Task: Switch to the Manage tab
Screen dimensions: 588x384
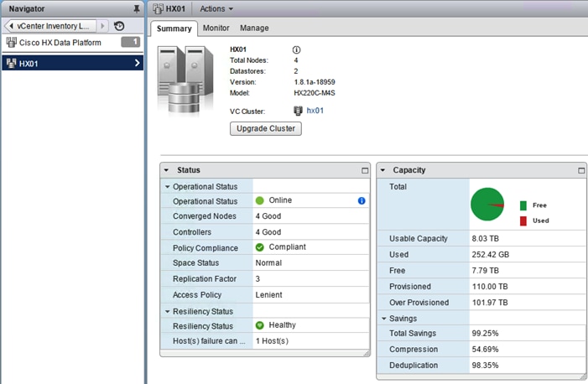Action: click(254, 29)
